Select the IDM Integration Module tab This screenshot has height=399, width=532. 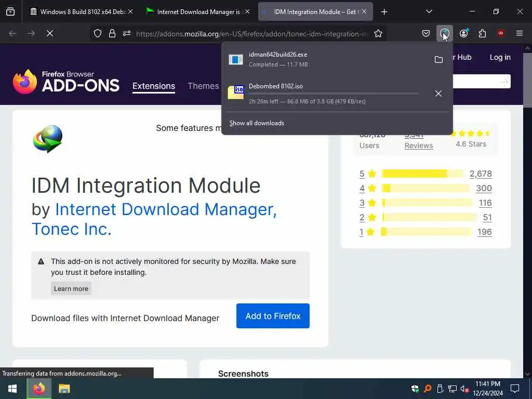[x=315, y=12]
